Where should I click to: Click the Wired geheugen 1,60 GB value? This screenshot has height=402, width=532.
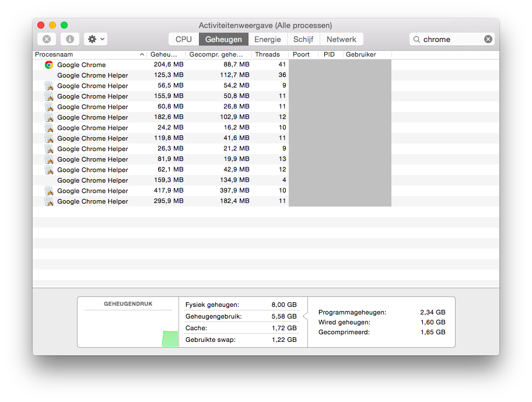pyautogui.click(x=433, y=322)
